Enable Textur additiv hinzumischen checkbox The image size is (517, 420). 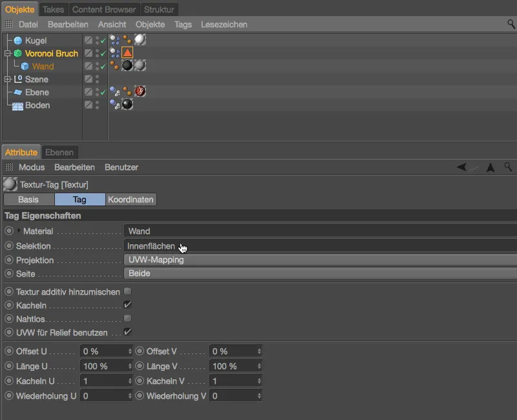point(128,291)
